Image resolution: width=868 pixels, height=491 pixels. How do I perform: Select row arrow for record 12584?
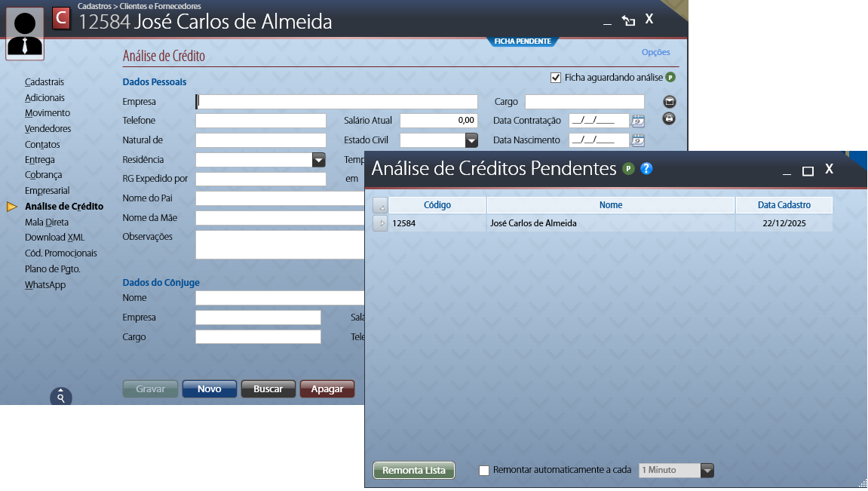click(381, 224)
